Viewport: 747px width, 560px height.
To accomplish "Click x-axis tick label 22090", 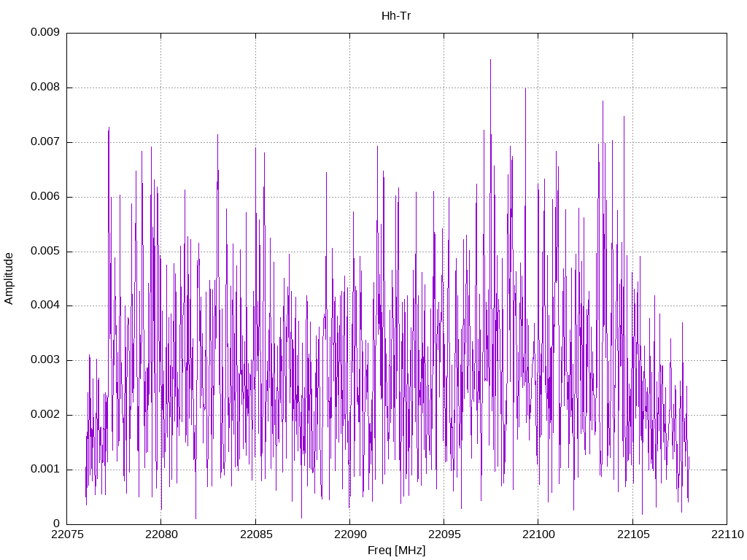I will (350, 534).
